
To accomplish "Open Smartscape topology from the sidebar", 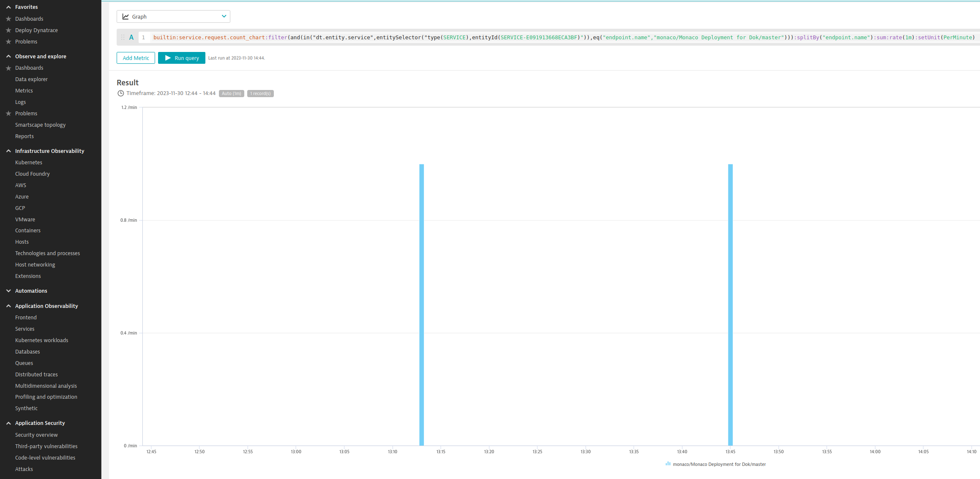I will pyautogui.click(x=40, y=125).
